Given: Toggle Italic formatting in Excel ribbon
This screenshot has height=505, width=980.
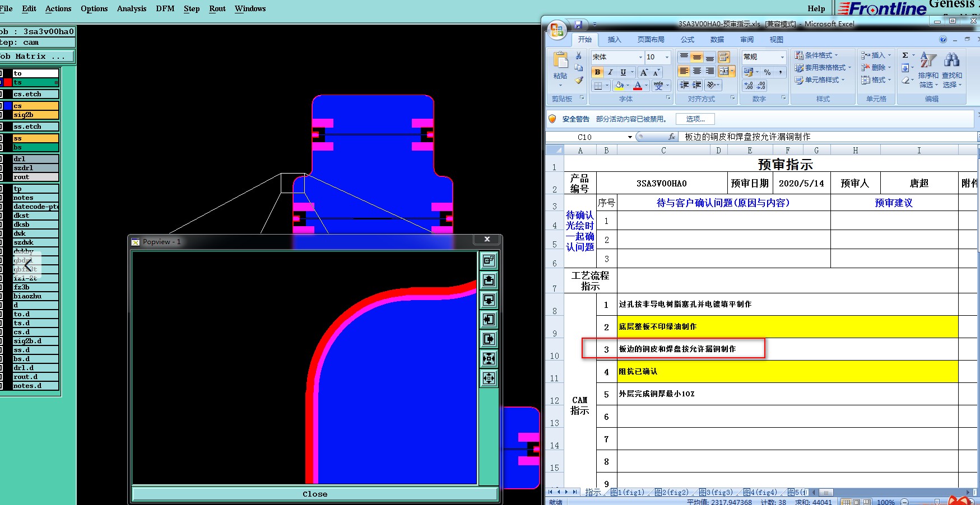Looking at the screenshot, I should point(610,72).
